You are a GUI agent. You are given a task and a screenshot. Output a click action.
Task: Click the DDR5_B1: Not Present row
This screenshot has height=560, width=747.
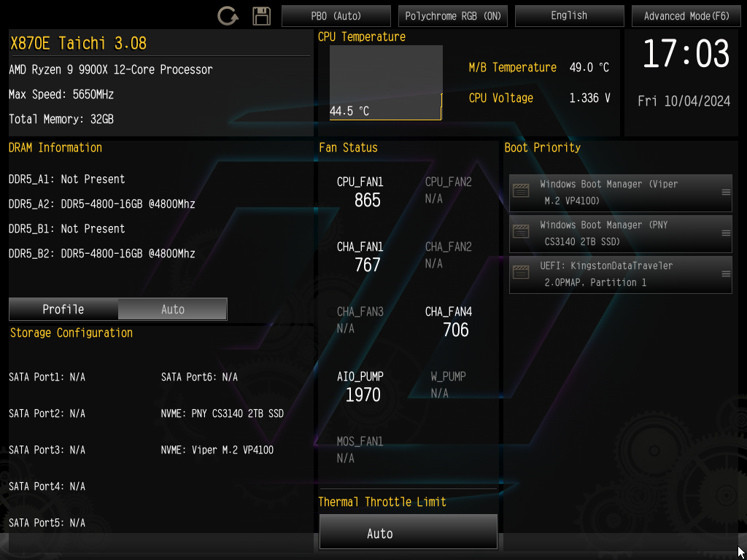click(66, 228)
